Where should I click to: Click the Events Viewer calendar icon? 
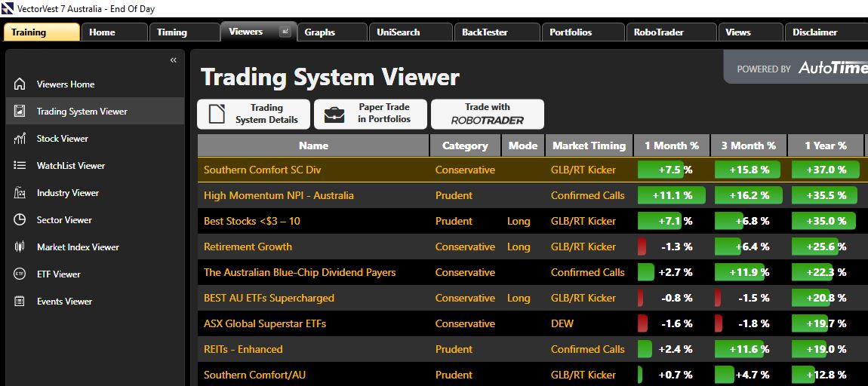20,301
